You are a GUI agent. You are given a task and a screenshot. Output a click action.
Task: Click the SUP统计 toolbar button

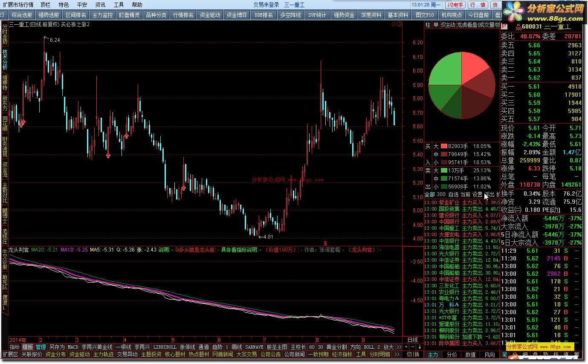(317, 15)
